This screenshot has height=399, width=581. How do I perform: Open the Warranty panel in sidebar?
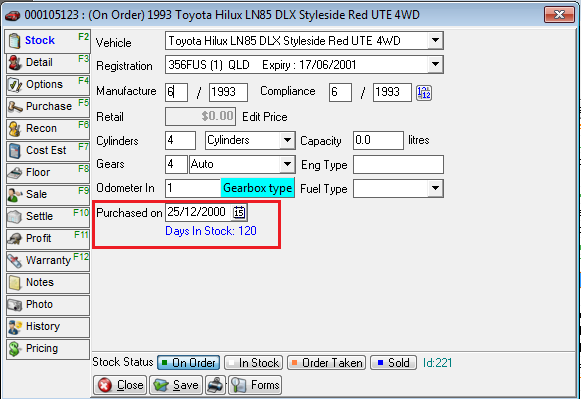click(48, 260)
